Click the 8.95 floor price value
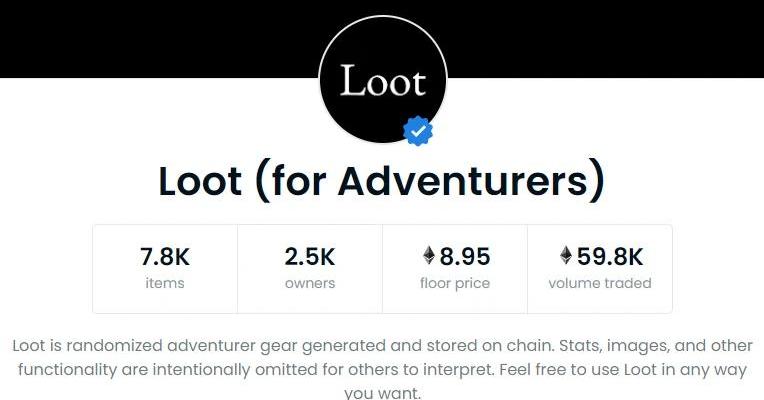 point(465,256)
